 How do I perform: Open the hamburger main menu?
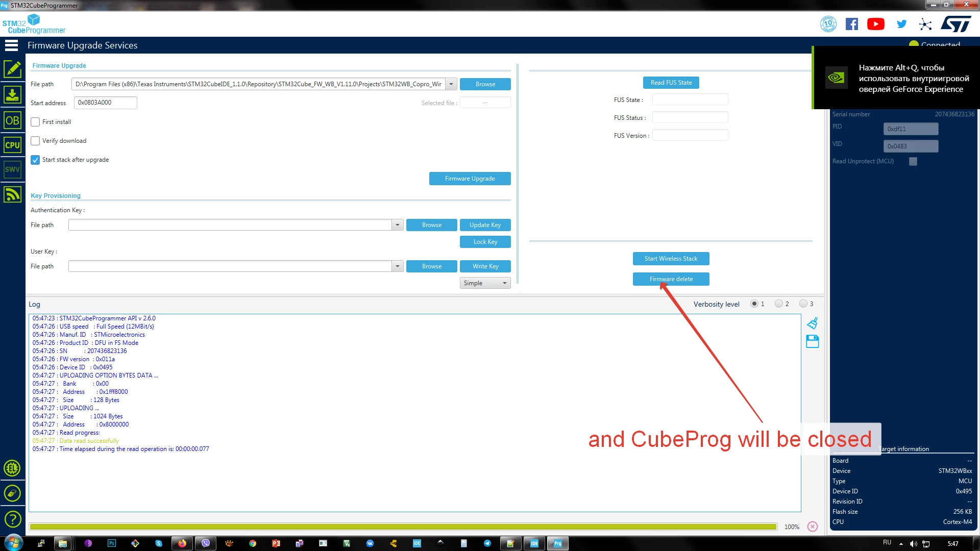click(11, 45)
